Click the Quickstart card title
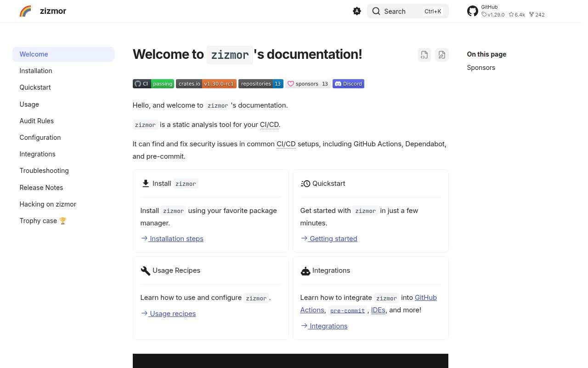The image size is (588, 368). click(x=328, y=184)
